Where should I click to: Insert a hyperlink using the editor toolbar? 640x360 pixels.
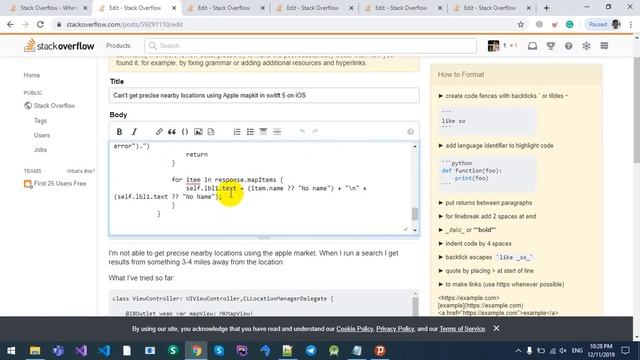pyautogui.click(x=159, y=131)
